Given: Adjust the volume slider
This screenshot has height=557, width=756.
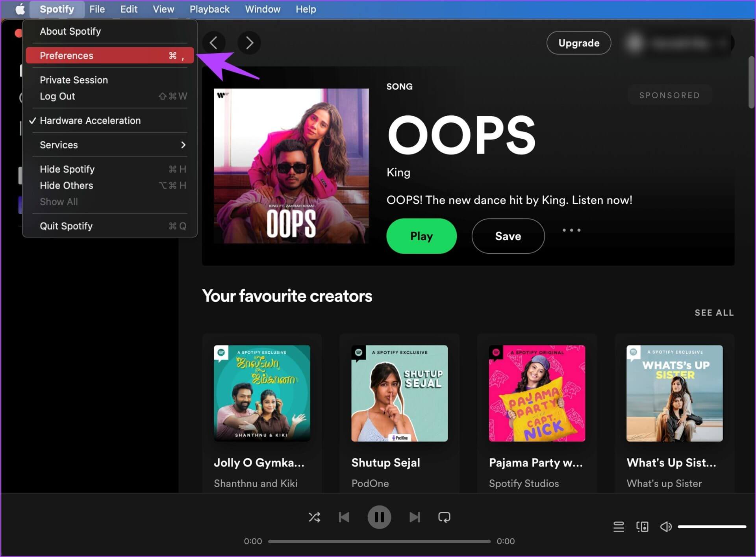Looking at the screenshot, I should 712,527.
